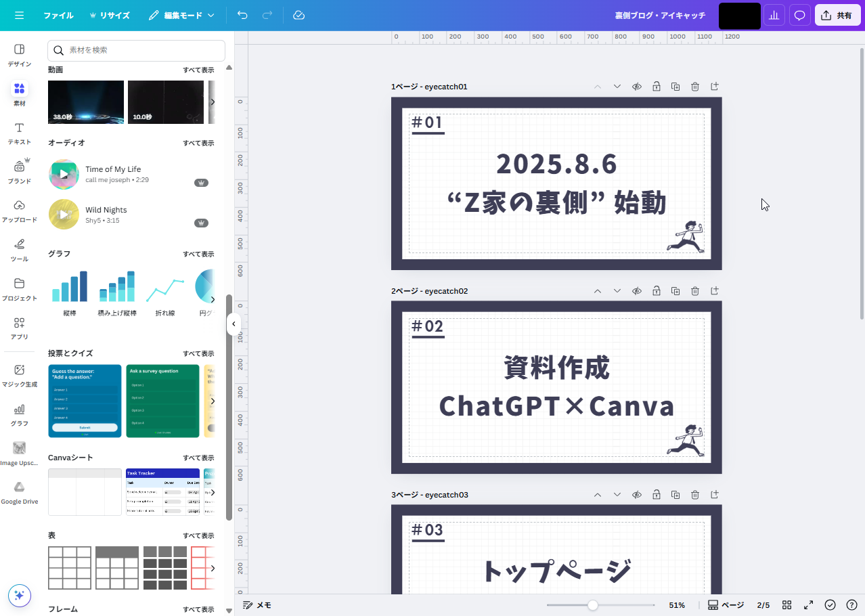This screenshot has width=865, height=616.
Task: Click the 共有 share button
Action: (x=837, y=15)
